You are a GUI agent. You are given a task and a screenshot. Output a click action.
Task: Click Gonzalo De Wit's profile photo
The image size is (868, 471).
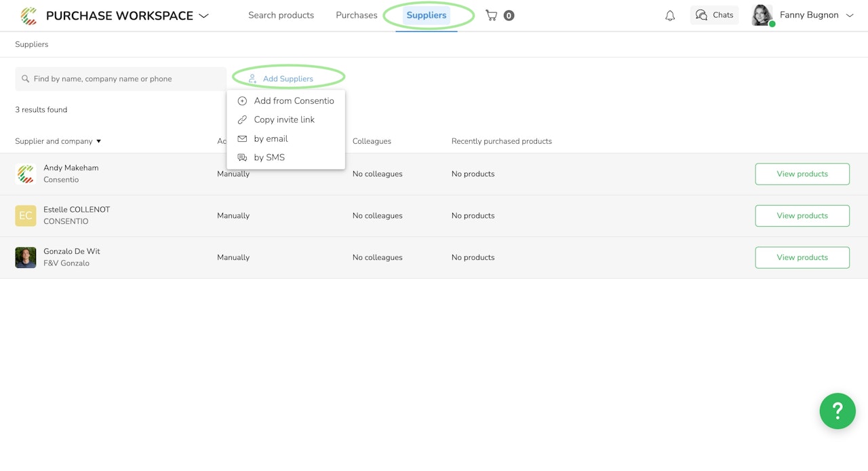point(26,258)
